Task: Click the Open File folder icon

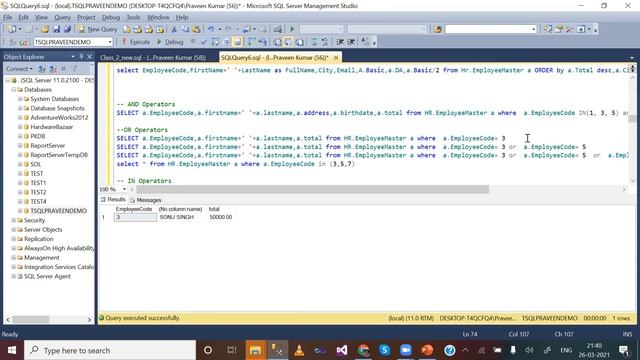Action: [x=45, y=29]
